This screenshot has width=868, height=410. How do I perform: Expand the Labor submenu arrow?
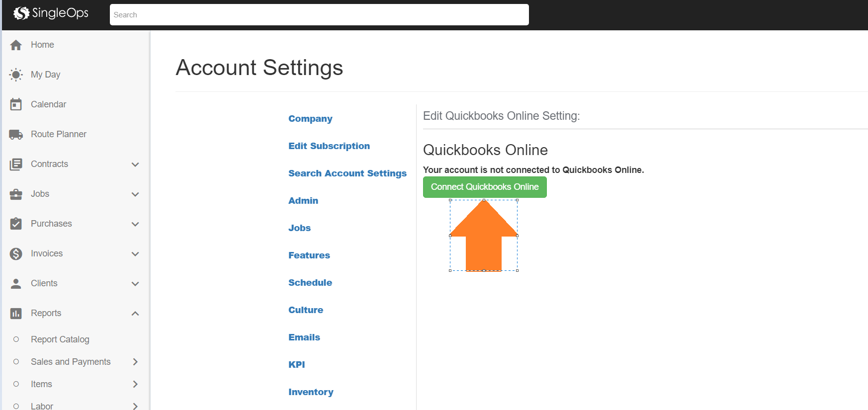(135, 406)
